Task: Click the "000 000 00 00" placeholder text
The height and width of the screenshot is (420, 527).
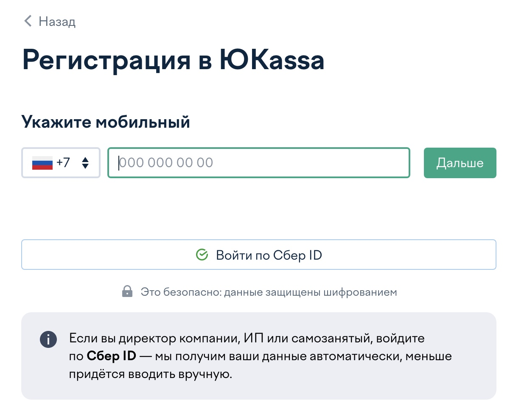Action: point(166,162)
